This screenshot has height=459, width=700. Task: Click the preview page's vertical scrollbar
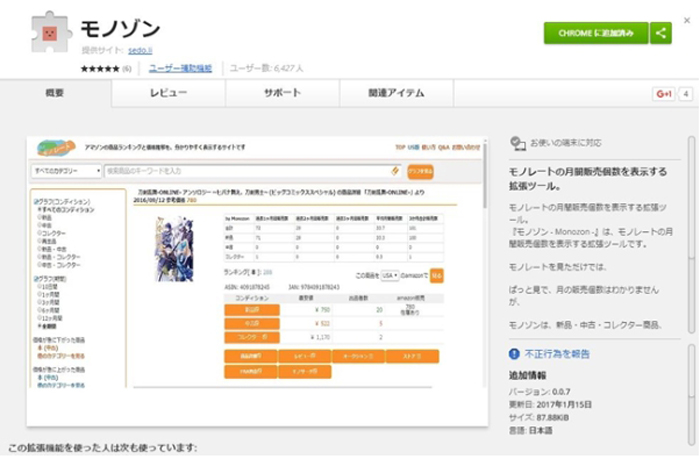tap(485, 174)
